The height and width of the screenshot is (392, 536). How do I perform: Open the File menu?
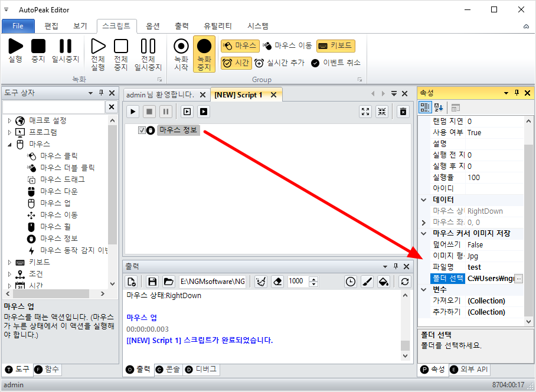tap(18, 26)
